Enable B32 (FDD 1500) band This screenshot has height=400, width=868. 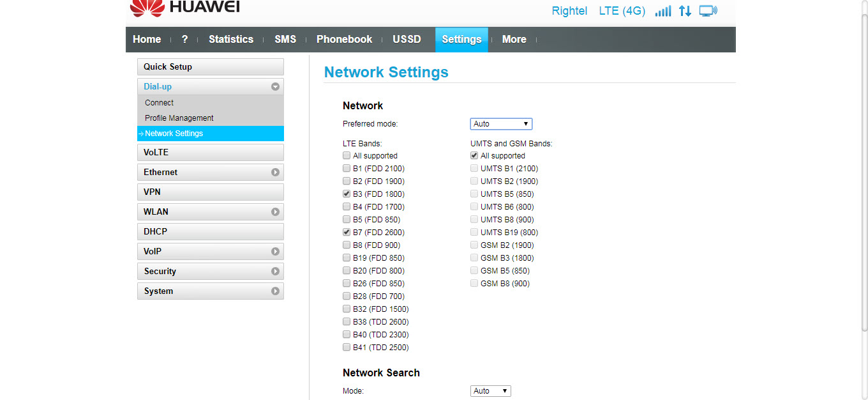(347, 309)
